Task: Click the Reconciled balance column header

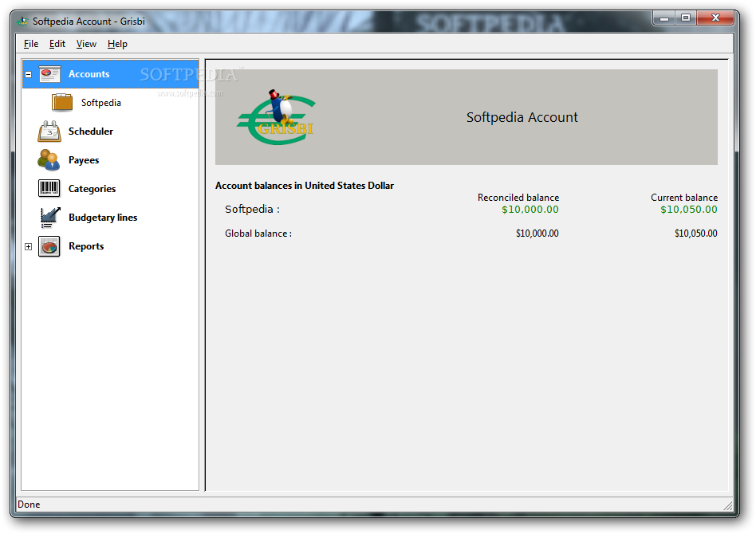Action: tap(518, 198)
